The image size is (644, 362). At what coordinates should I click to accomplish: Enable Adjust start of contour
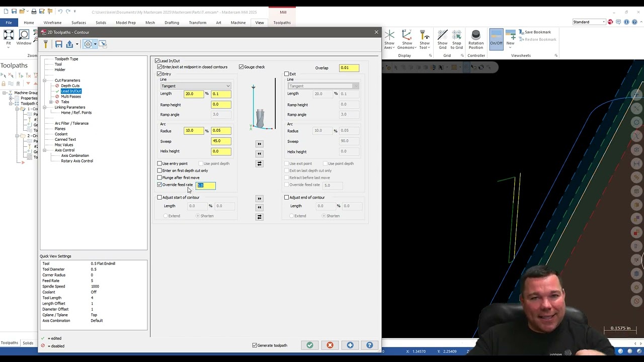click(x=159, y=198)
